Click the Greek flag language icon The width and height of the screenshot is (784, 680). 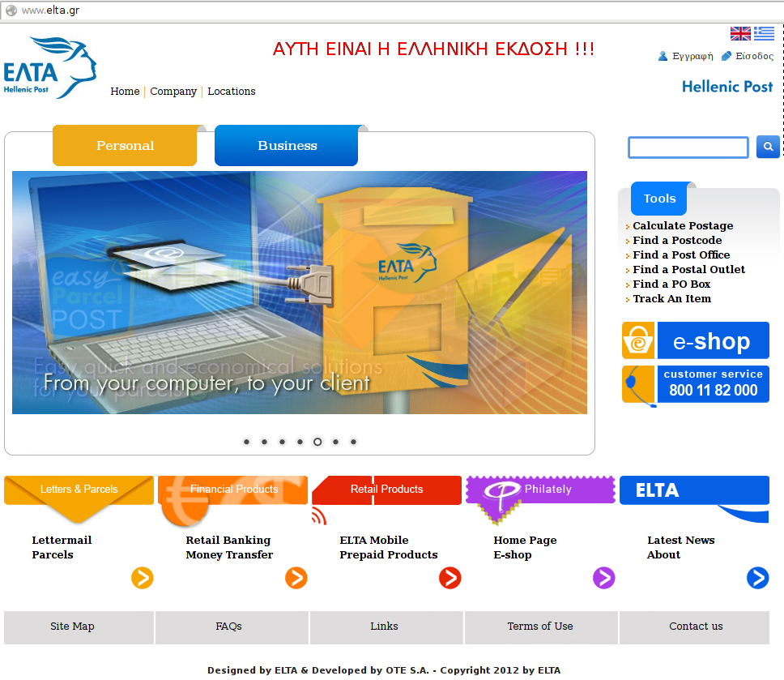pos(764,33)
